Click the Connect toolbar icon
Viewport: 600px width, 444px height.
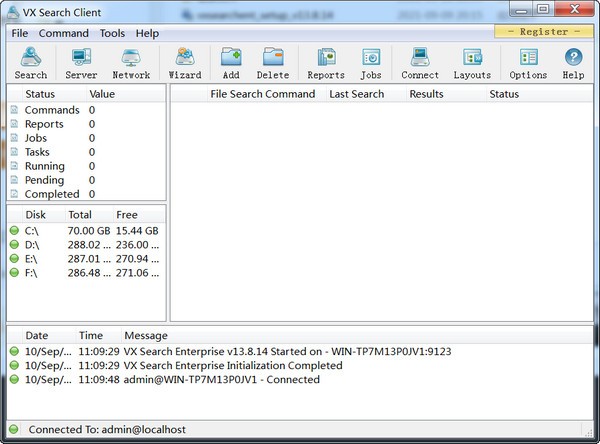pos(420,63)
